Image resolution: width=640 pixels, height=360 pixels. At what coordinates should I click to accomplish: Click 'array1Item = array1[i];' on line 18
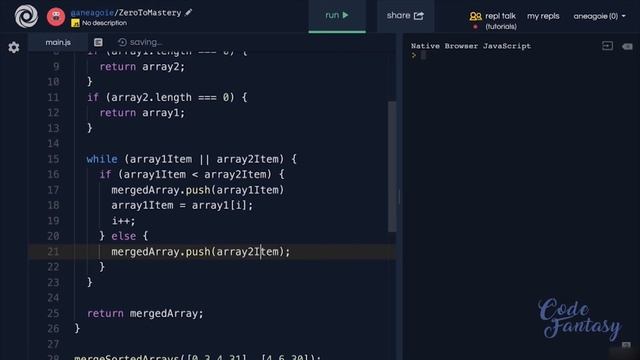pyautogui.click(x=182, y=205)
